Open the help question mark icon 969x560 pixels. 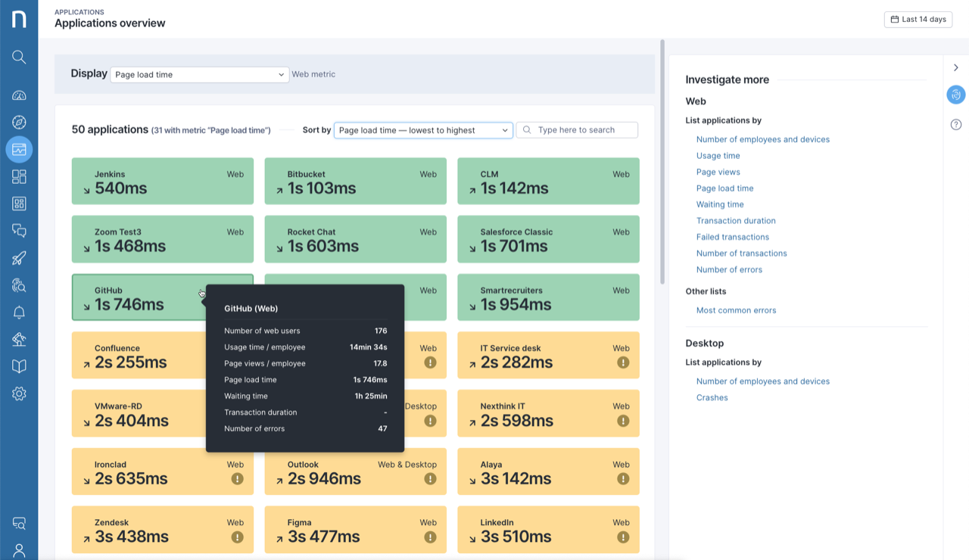[955, 123]
